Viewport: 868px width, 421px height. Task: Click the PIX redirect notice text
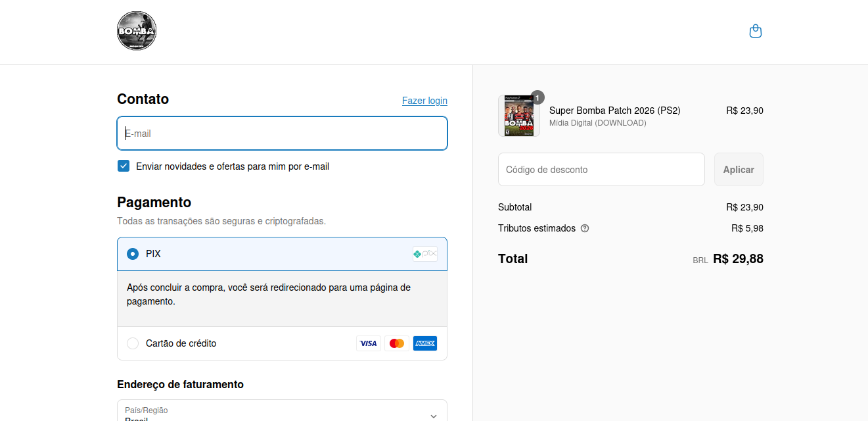coord(269,295)
